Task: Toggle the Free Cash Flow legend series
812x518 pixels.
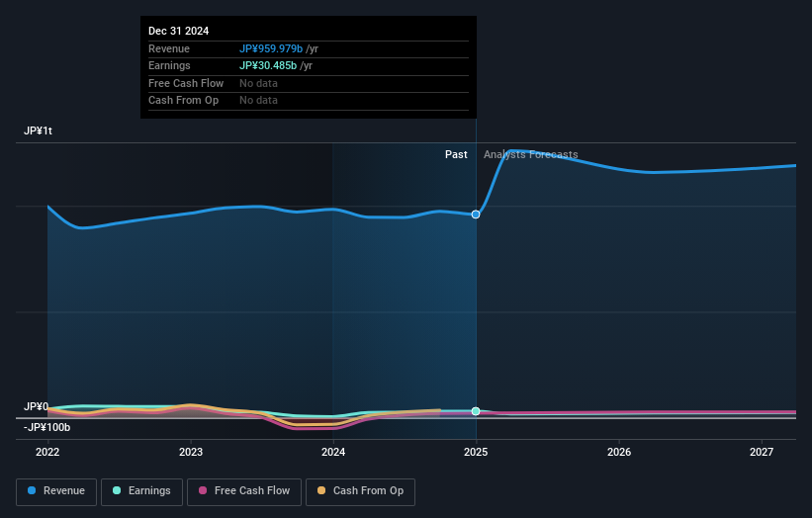Action: coord(244,491)
